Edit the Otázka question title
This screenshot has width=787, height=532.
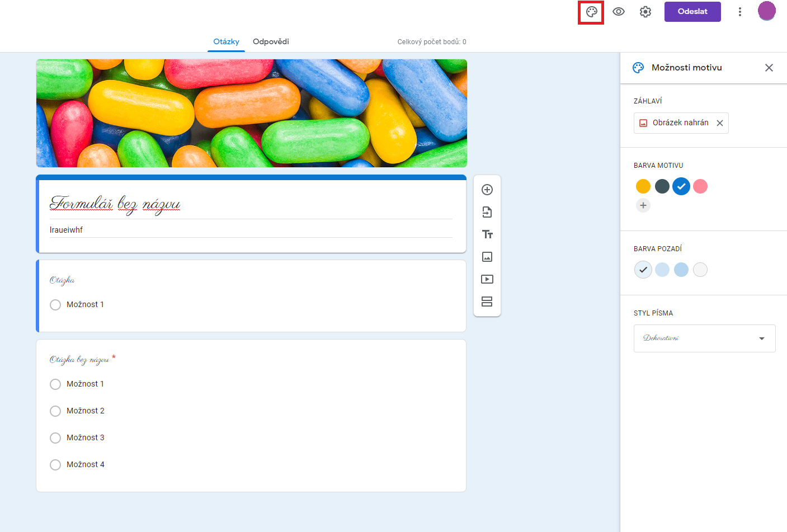click(62, 280)
